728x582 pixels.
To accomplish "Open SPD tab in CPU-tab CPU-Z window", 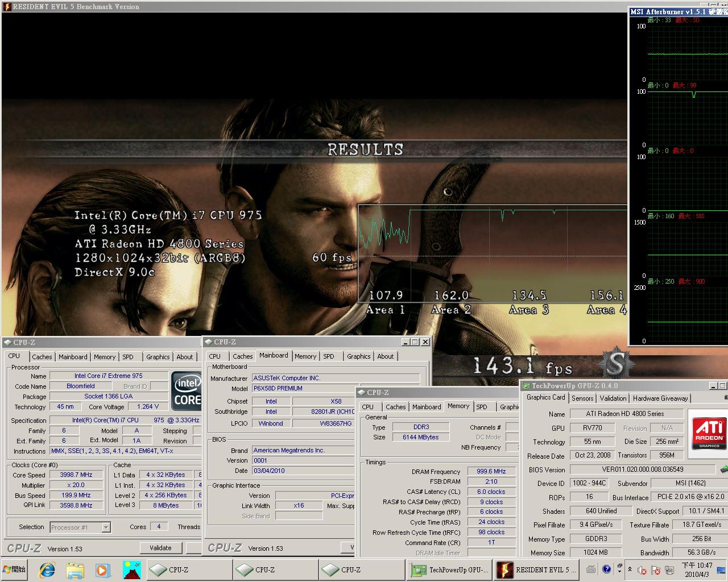I will click(x=128, y=357).
